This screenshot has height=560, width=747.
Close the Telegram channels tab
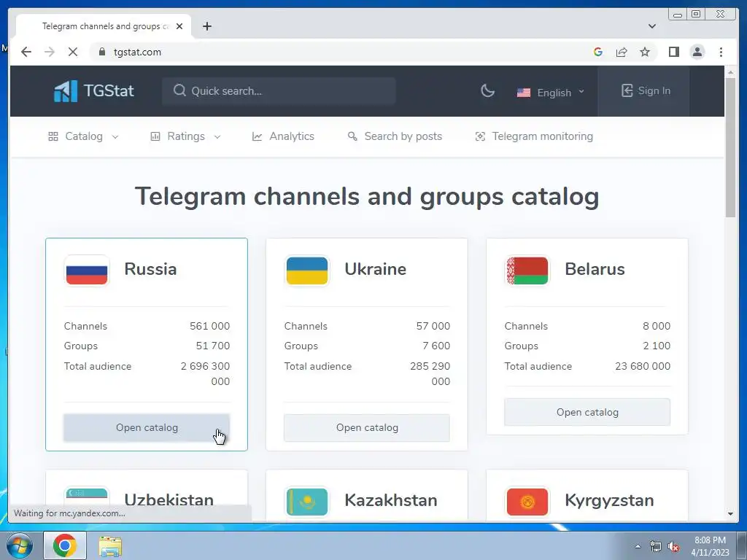point(179,26)
